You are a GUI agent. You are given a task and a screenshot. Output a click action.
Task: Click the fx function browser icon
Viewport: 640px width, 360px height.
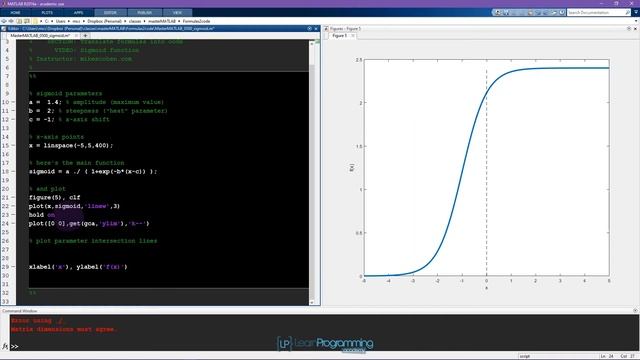(5, 347)
